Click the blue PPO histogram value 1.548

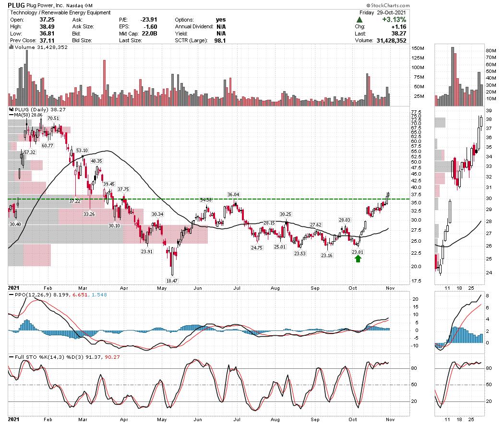(x=99, y=294)
